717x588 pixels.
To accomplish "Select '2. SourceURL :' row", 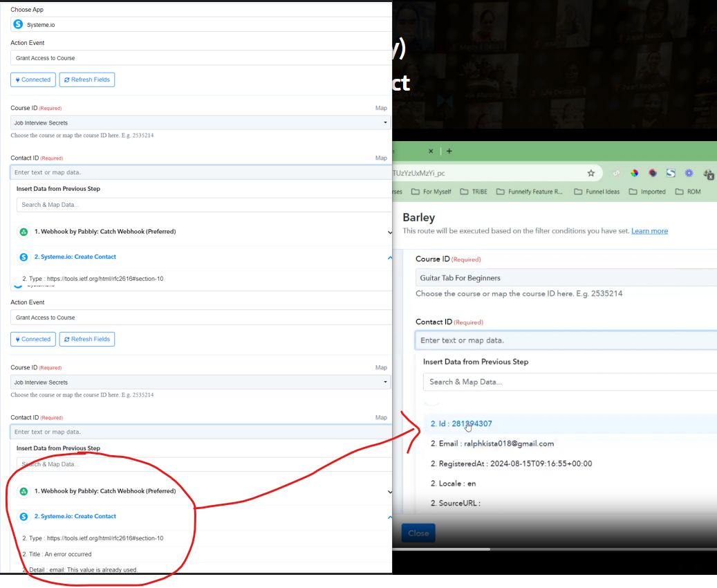I will (x=456, y=503).
